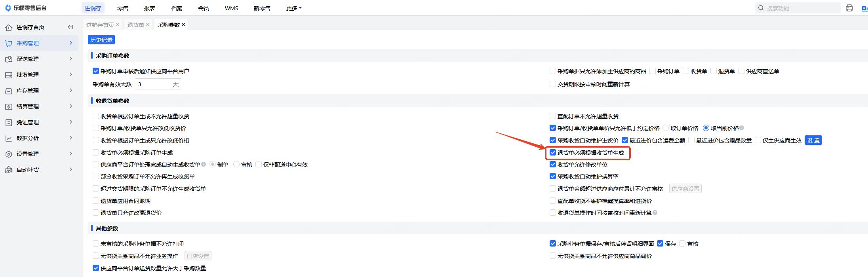
Task: Click the printer icon in top bar
Action: click(x=849, y=8)
